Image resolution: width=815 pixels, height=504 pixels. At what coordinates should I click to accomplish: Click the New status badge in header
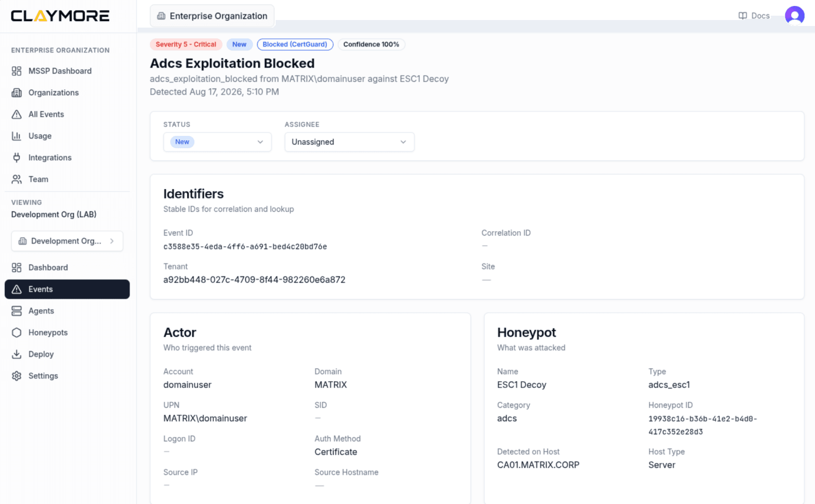coord(239,44)
